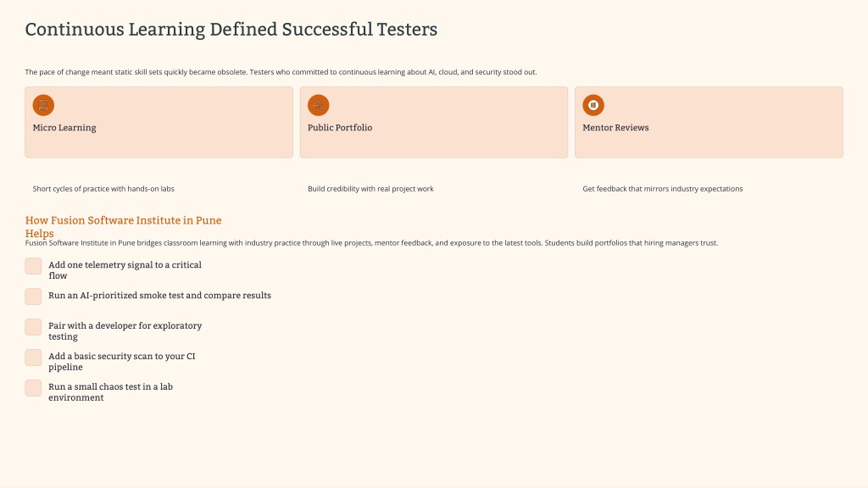Select the Mentor Reviews card title
This screenshot has height=488, width=868.
click(615, 128)
